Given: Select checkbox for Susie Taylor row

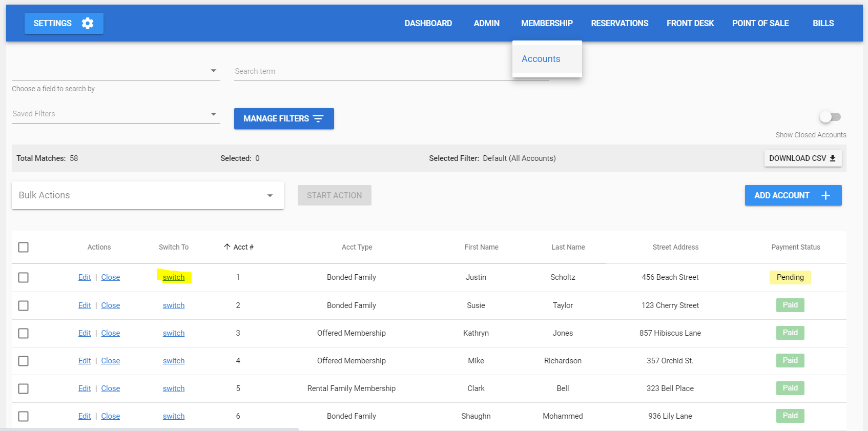Looking at the screenshot, I should pyautogui.click(x=23, y=305).
